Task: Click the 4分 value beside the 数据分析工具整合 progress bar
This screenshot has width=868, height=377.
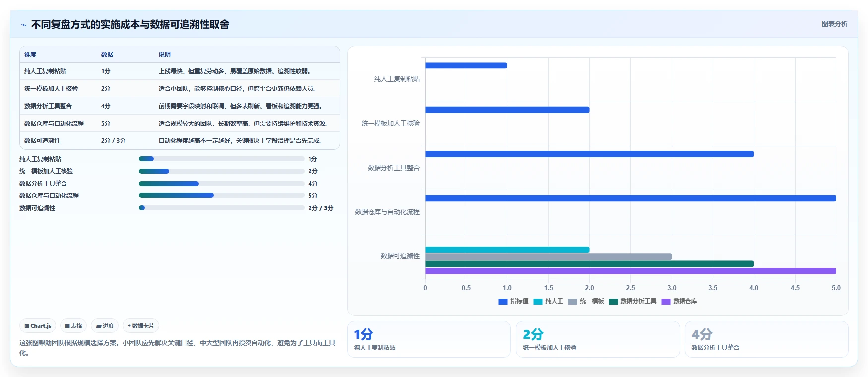Action: point(313,184)
